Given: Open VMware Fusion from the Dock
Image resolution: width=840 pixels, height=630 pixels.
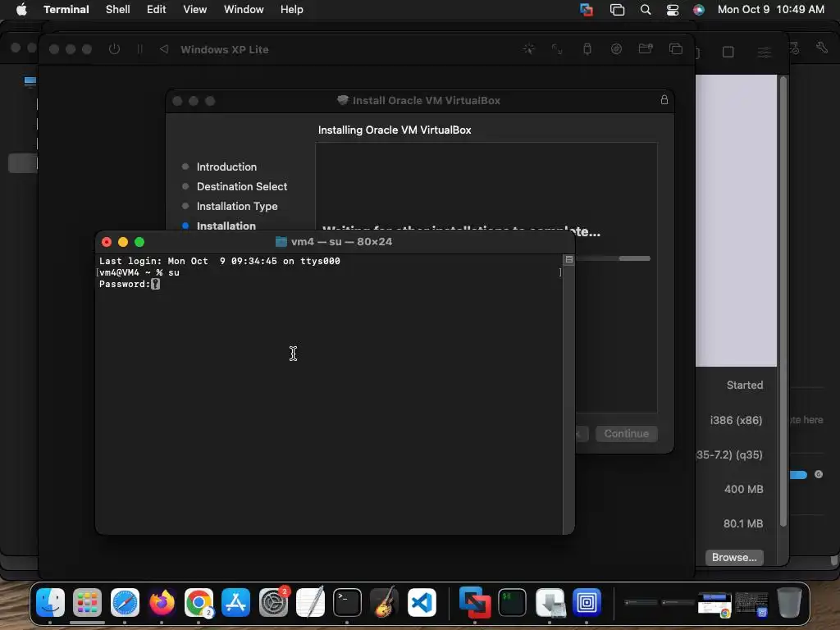Looking at the screenshot, I should (x=475, y=602).
